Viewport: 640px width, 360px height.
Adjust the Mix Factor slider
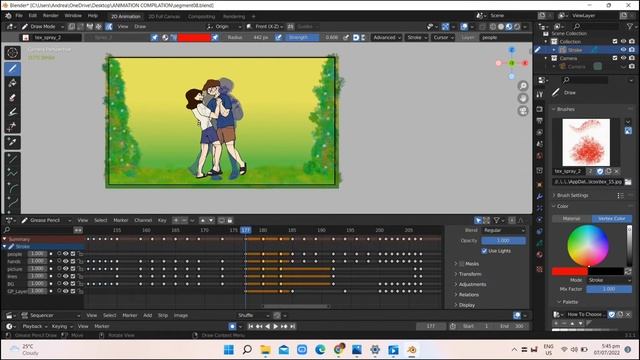[609, 289]
